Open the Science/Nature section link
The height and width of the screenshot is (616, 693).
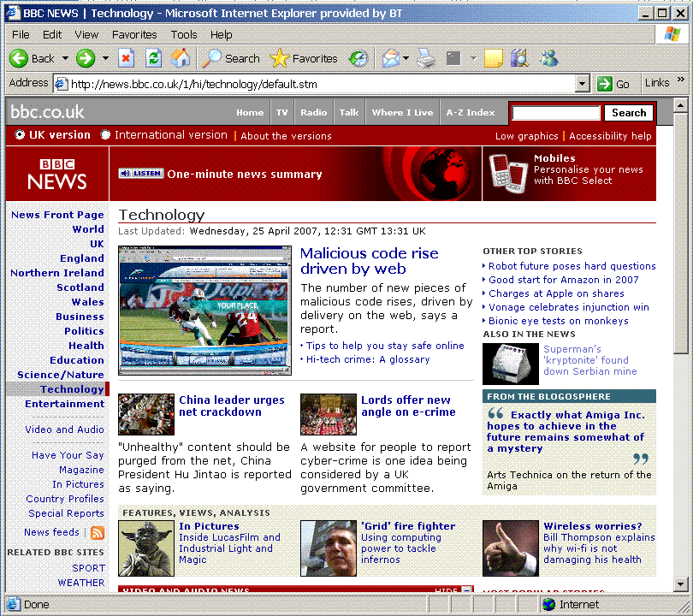[61, 375]
